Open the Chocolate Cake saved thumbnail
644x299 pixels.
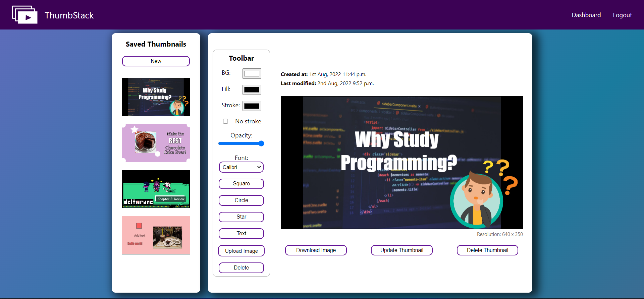tap(156, 143)
